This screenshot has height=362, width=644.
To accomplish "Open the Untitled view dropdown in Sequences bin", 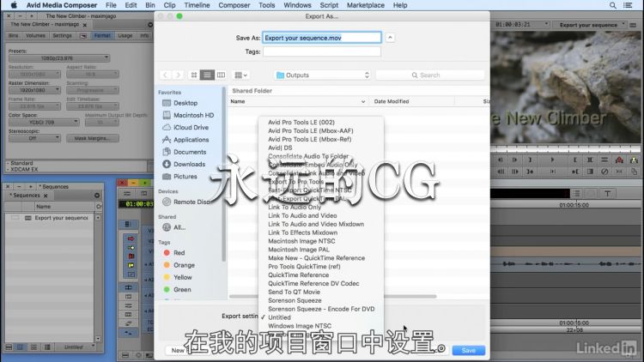I will [76, 347].
